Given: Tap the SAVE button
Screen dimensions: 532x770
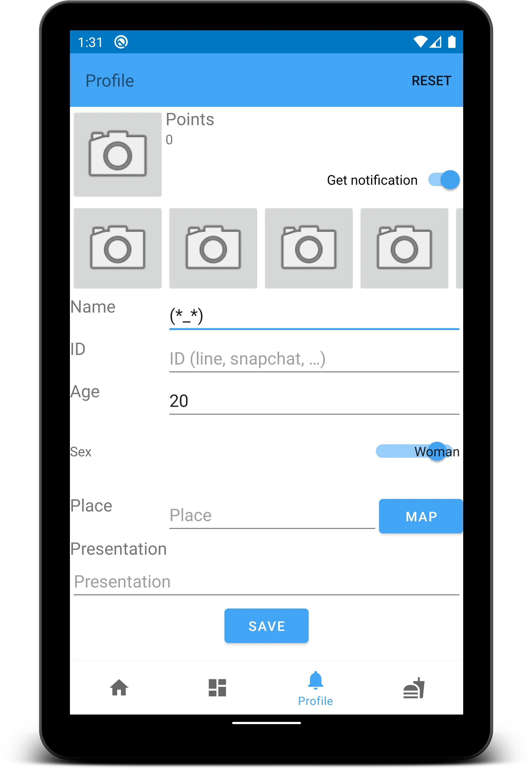Looking at the screenshot, I should tap(266, 625).
